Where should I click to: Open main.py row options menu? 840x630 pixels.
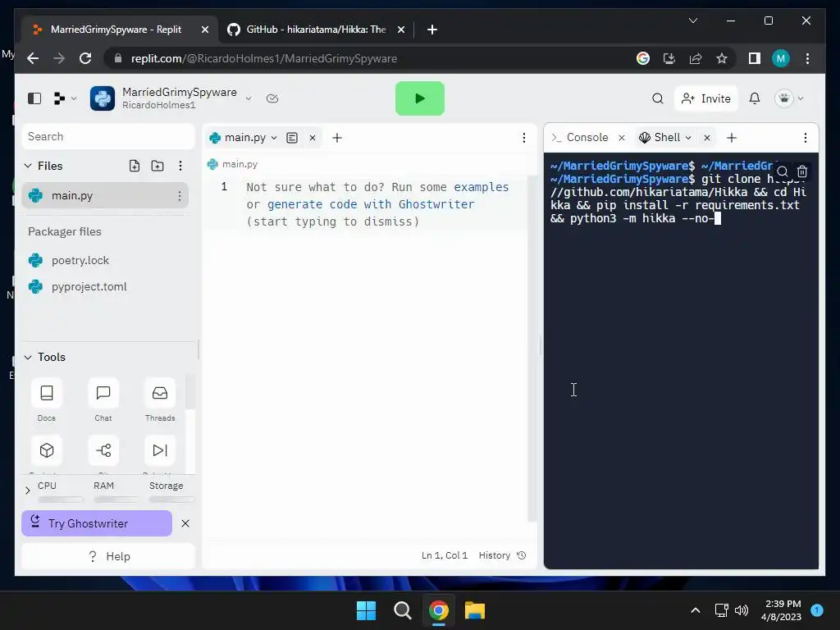(x=180, y=196)
